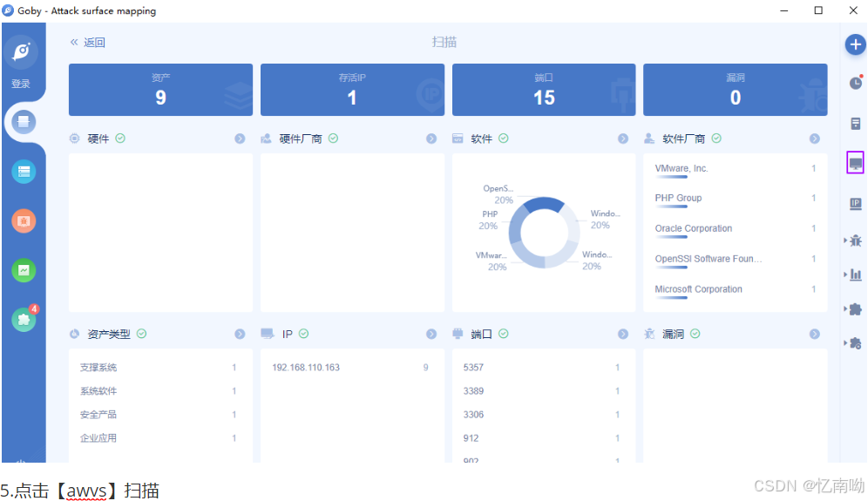Expand the 硬件厂商 panel arrow

click(x=431, y=139)
